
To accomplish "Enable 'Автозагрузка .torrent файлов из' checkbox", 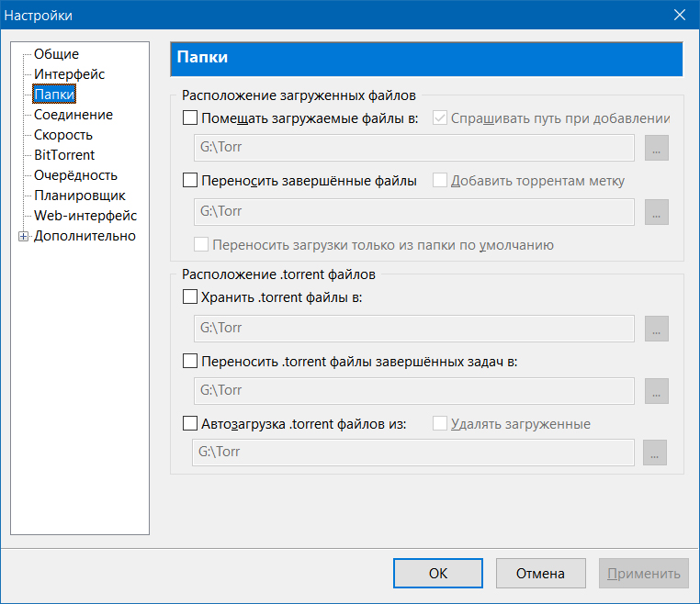I will pos(190,424).
